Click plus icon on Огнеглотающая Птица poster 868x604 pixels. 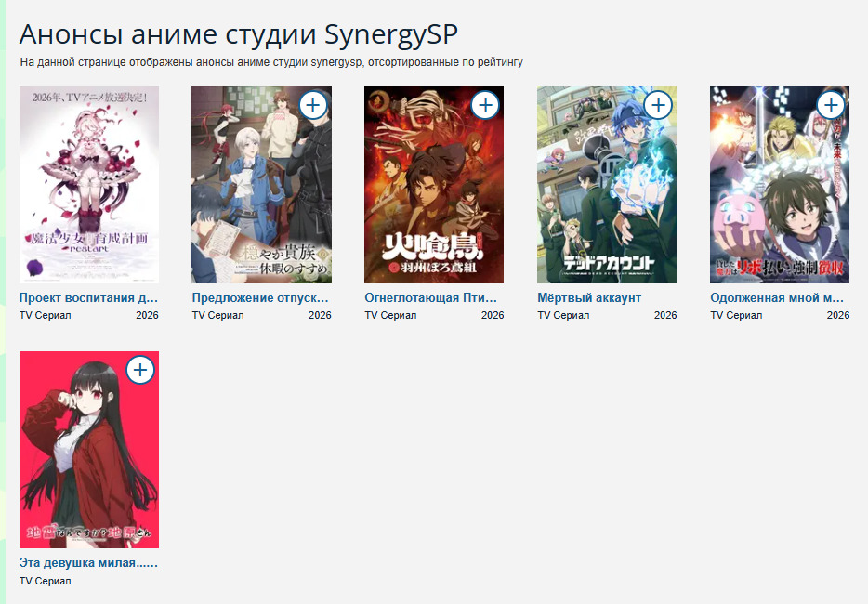coord(485,105)
